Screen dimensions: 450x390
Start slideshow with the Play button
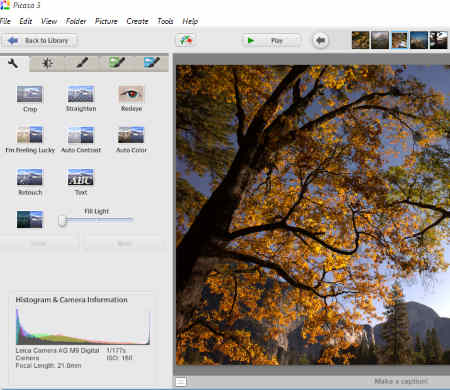click(x=271, y=41)
